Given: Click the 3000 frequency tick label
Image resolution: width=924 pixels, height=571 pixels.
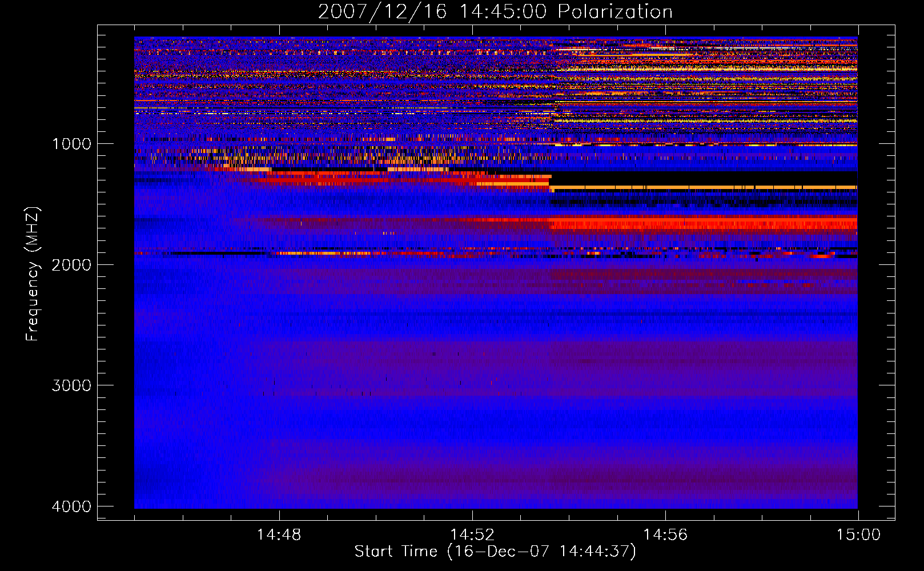Looking at the screenshot, I should point(71,385).
